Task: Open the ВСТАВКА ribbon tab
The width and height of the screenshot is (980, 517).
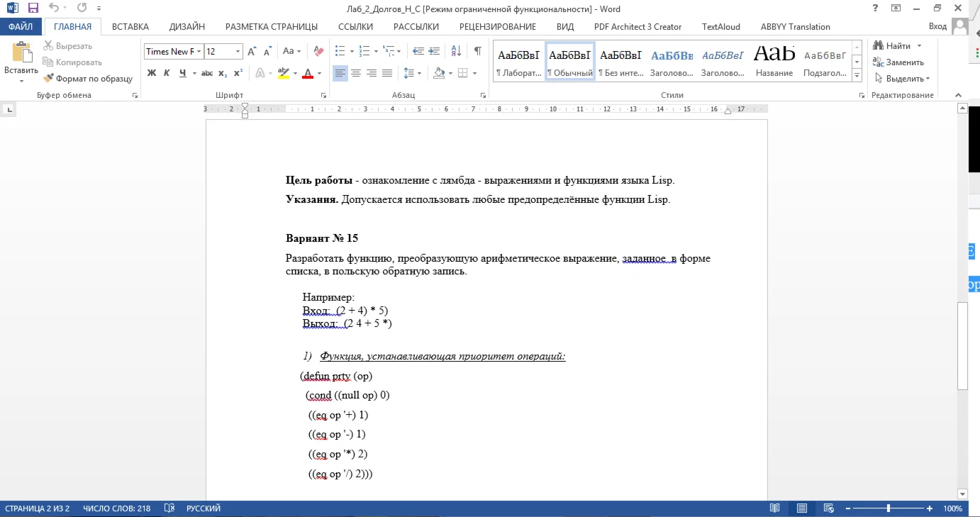Action: 130,27
